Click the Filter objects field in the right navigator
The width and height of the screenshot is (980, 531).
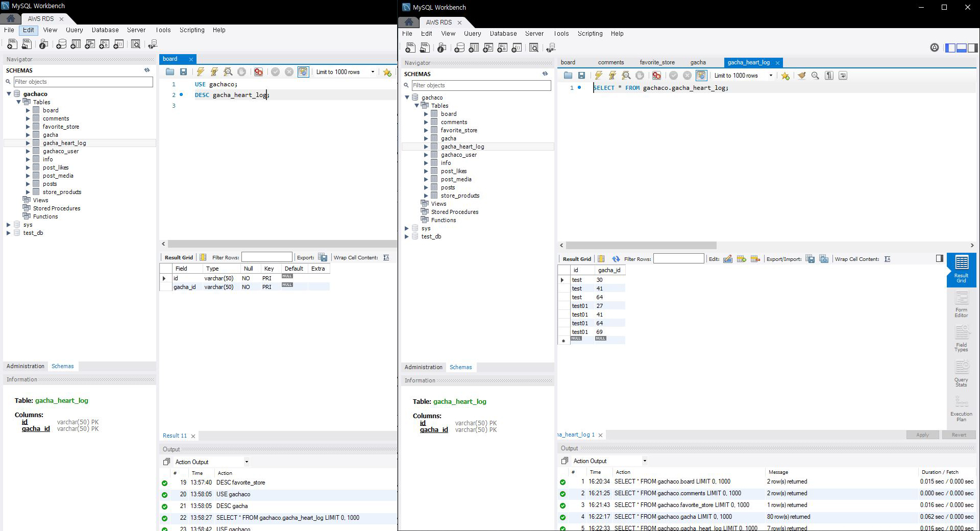click(x=481, y=85)
